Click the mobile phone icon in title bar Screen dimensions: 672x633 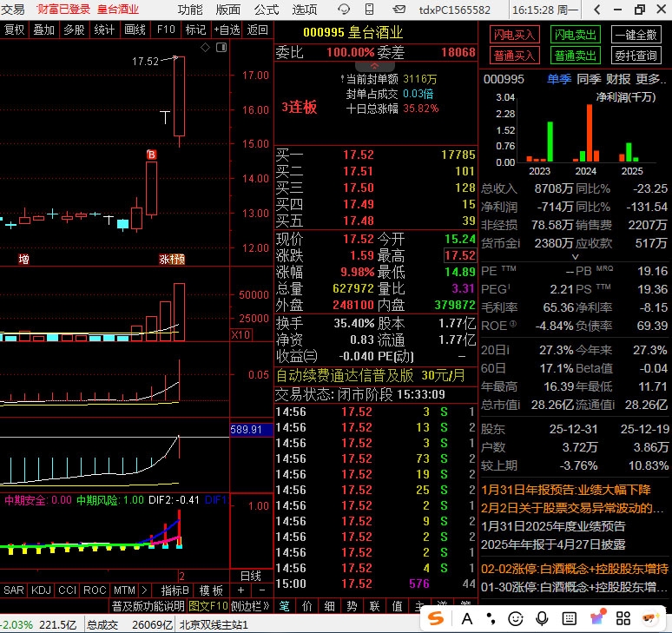coord(370,9)
